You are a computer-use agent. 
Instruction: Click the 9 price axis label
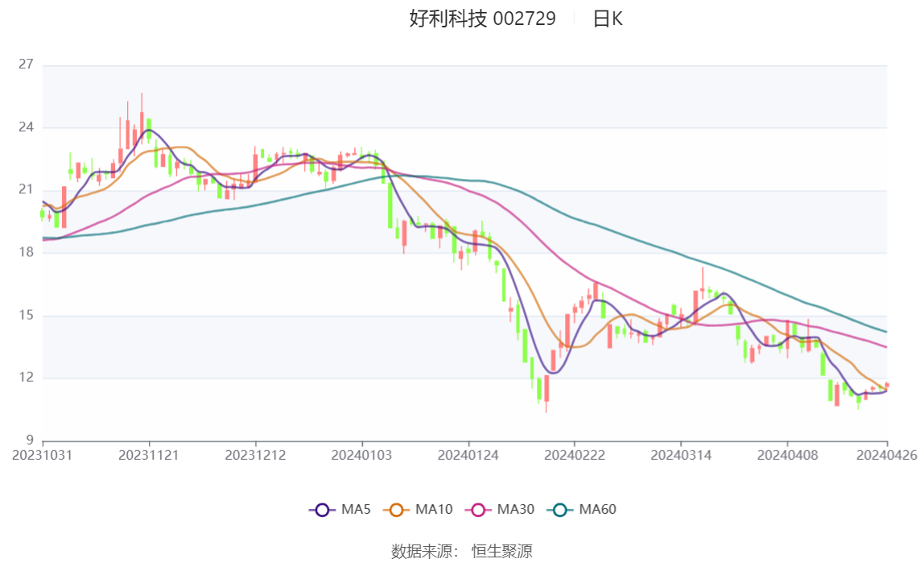pyautogui.click(x=29, y=441)
